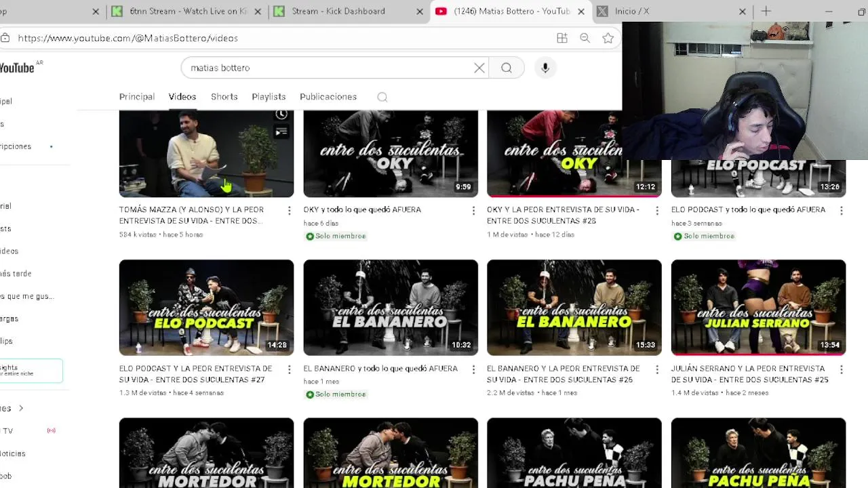This screenshot has width=868, height=488.
Task: Open the yellow PACHU PEÑA video thumbnail
Action: coord(758,453)
